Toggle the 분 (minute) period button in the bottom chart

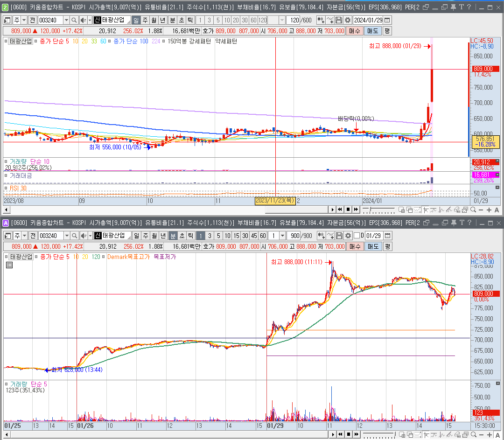pyautogui.click(x=173, y=236)
